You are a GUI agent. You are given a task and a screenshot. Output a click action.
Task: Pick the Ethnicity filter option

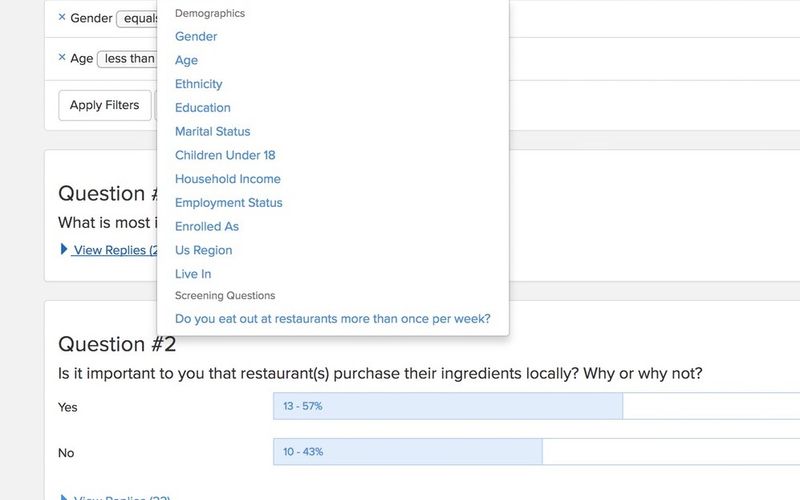(199, 84)
